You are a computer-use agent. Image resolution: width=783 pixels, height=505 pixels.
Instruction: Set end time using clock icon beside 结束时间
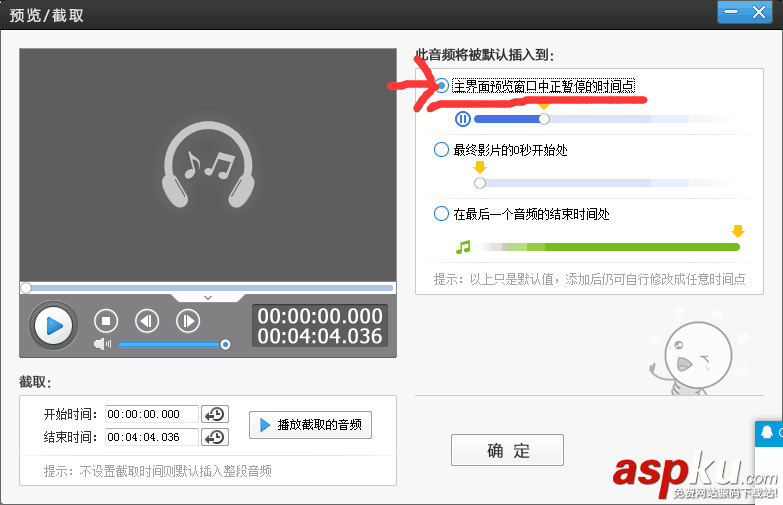coord(215,437)
